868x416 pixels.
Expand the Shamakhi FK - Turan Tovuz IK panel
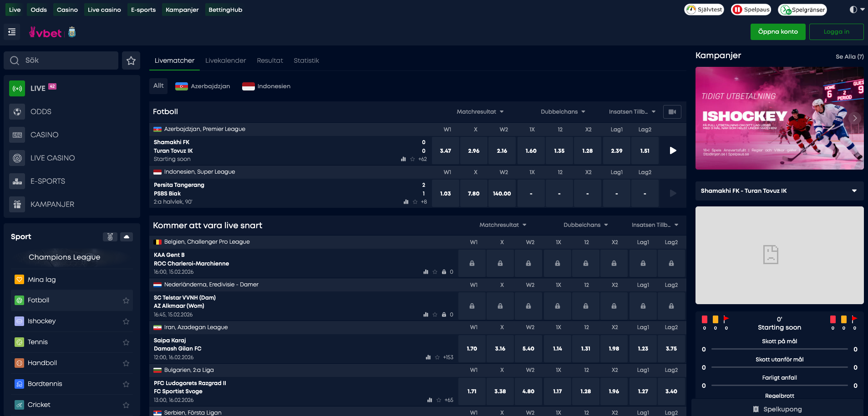click(x=854, y=190)
